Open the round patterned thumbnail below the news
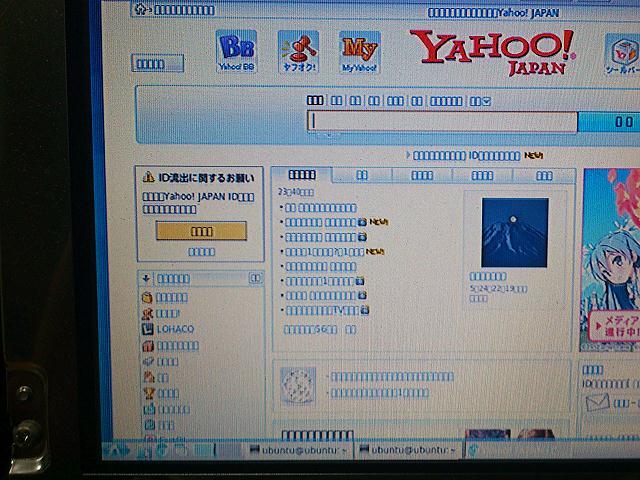This screenshot has height=480, width=640. [298, 386]
